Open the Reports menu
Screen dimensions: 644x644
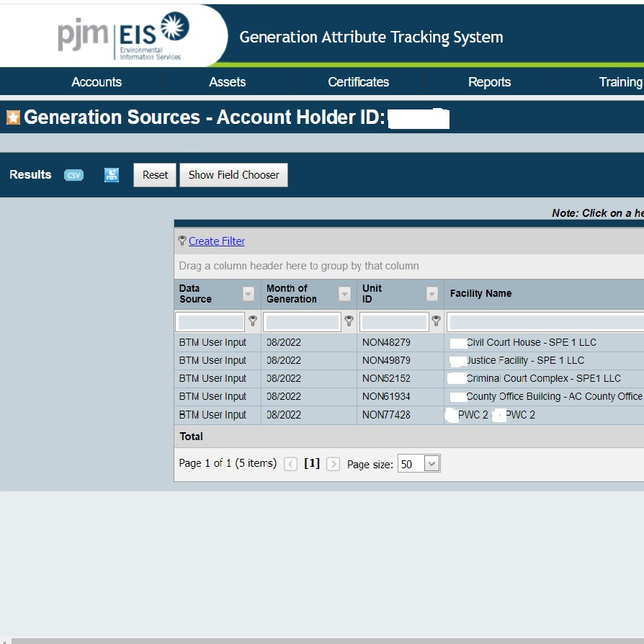pos(489,82)
